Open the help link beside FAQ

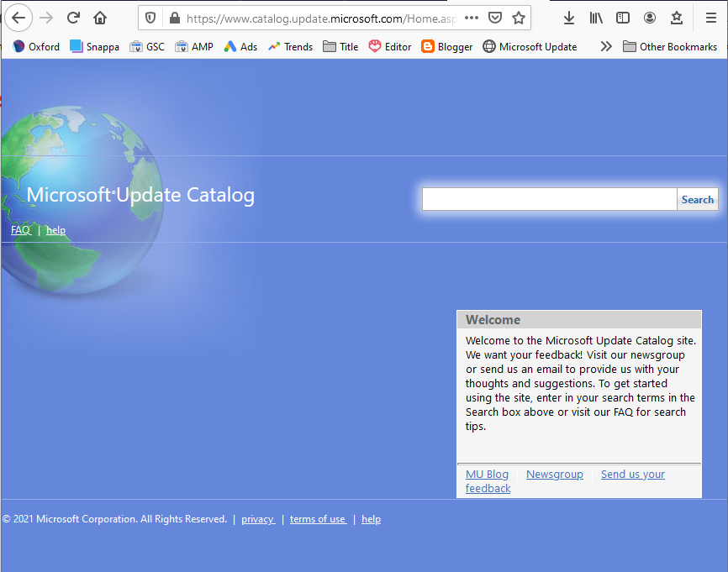55,230
